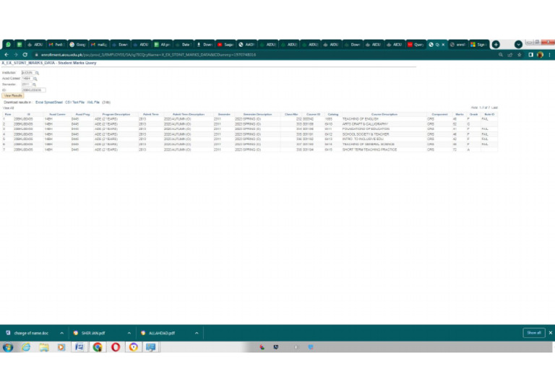Open the Chrome three-dot menu

point(548,54)
